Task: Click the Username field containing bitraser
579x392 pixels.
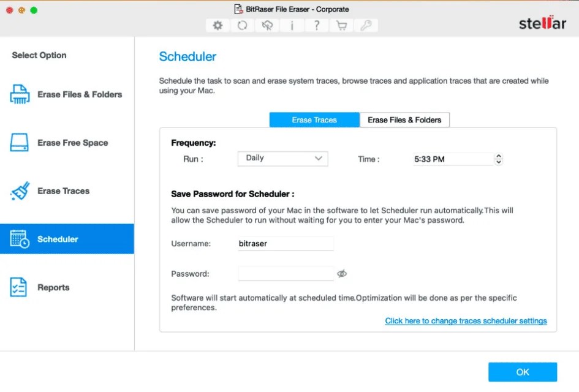Action: pos(286,244)
